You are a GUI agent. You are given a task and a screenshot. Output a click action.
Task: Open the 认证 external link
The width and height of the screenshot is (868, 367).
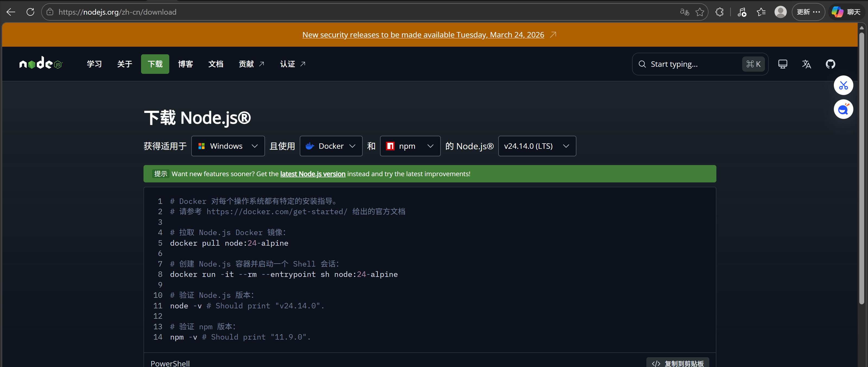click(292, 64)
